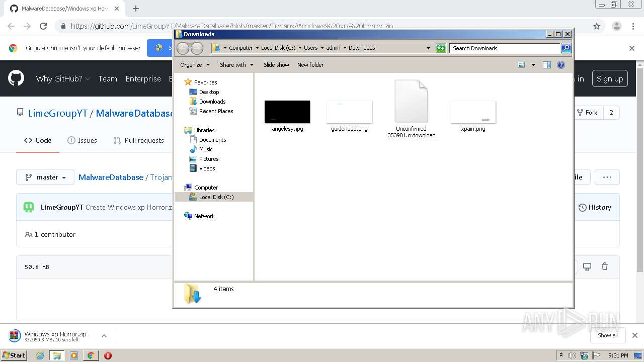Switch to Issues tab
This screenshot has height=362, width=644.
[x=82, y=140]
